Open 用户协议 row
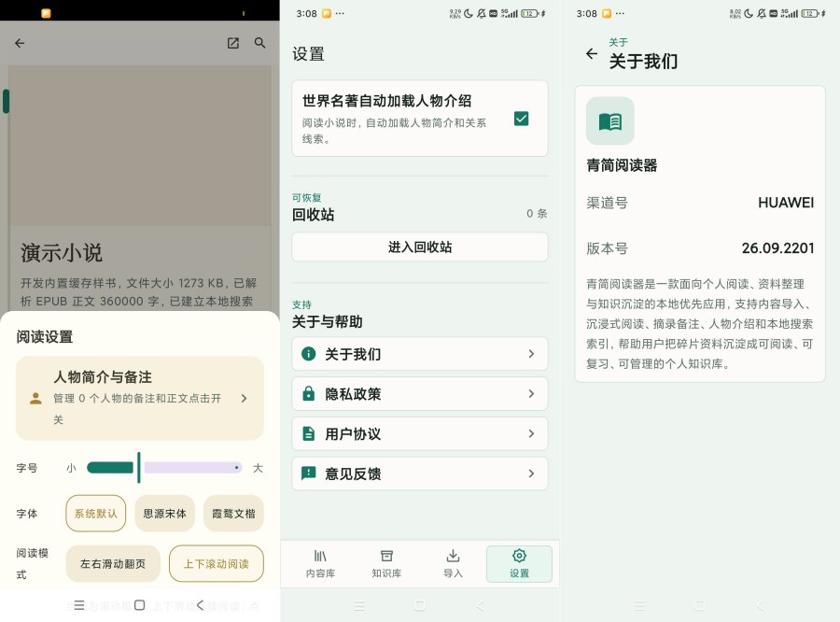Viewport: 840px width, 622px height. tap(420, 433)
